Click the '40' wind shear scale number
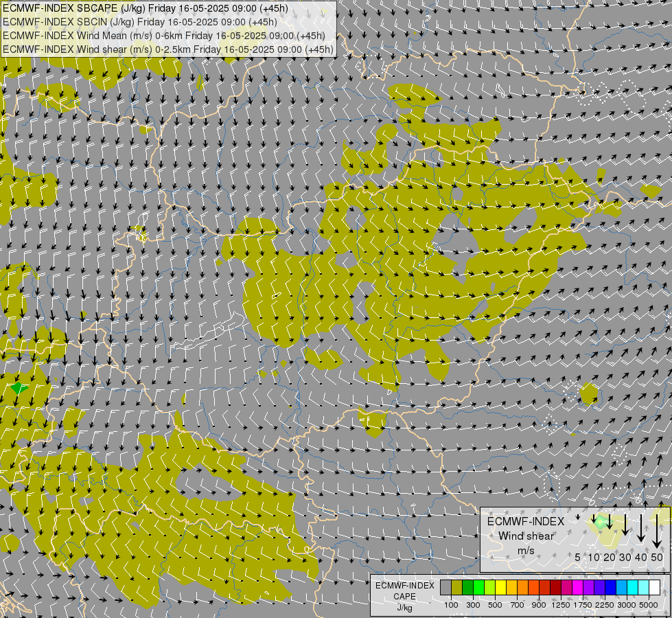Screen dimensions: 672x618 (640, 557)
